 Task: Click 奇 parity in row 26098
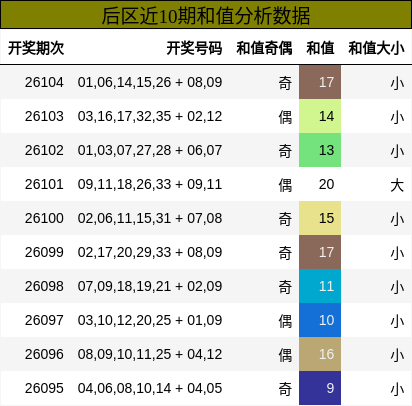pos(285,287)
